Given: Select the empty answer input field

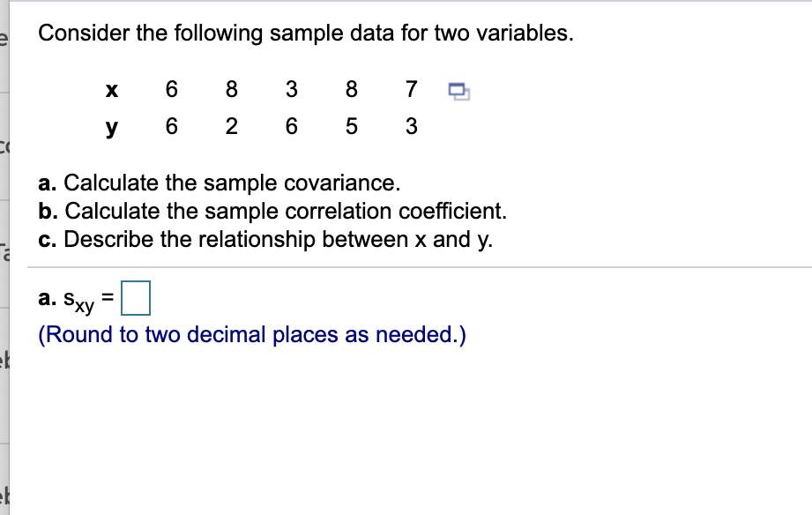Looking at the screenshot, I should [x=138, y=296].
